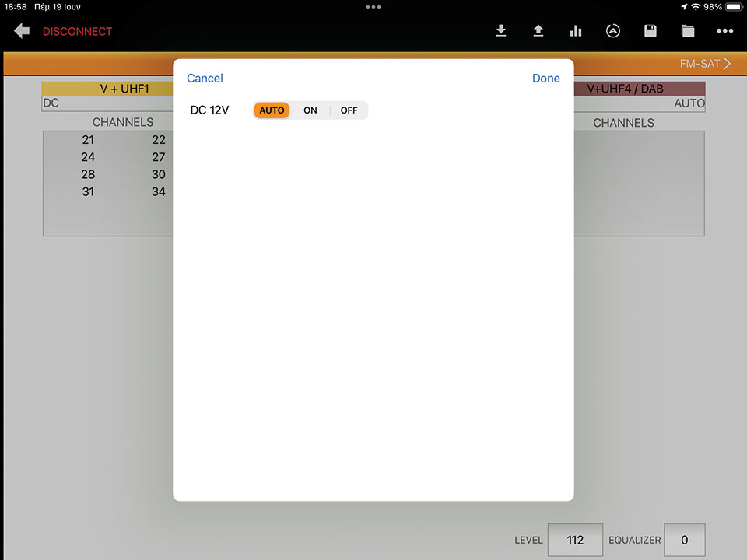The height and width of the screenshot is (560, 747).
Task: Open the folder icon in toolbar
Action: pos(688,31)
